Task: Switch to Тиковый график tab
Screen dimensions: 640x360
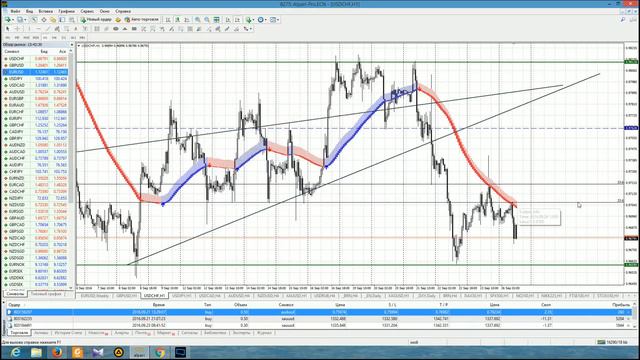Action: tap(46, 294)
